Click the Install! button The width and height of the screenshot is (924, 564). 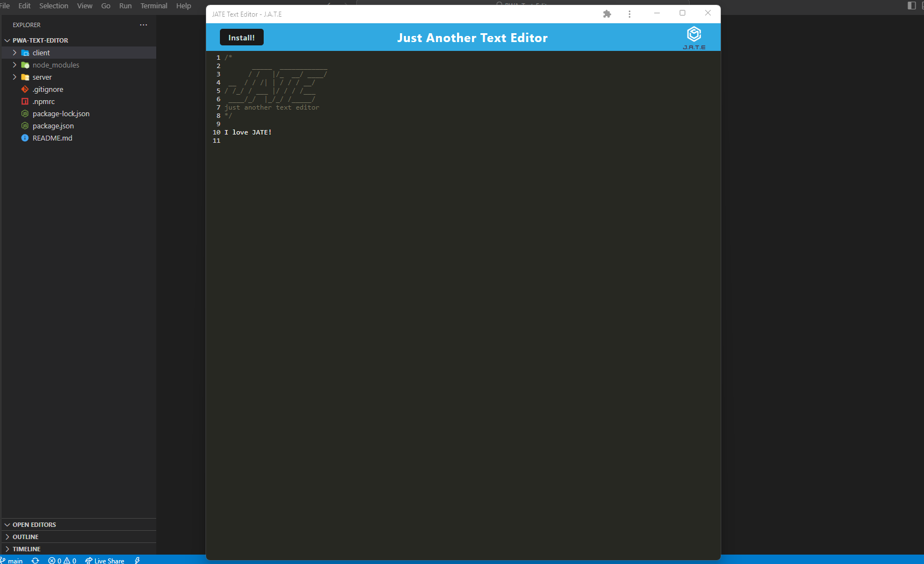point(242,37)
